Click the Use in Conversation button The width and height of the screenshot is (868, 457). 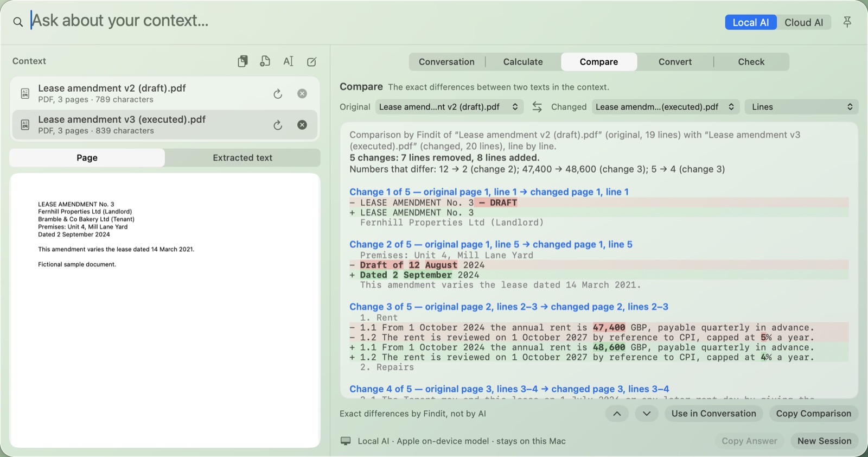pos(714,414)
